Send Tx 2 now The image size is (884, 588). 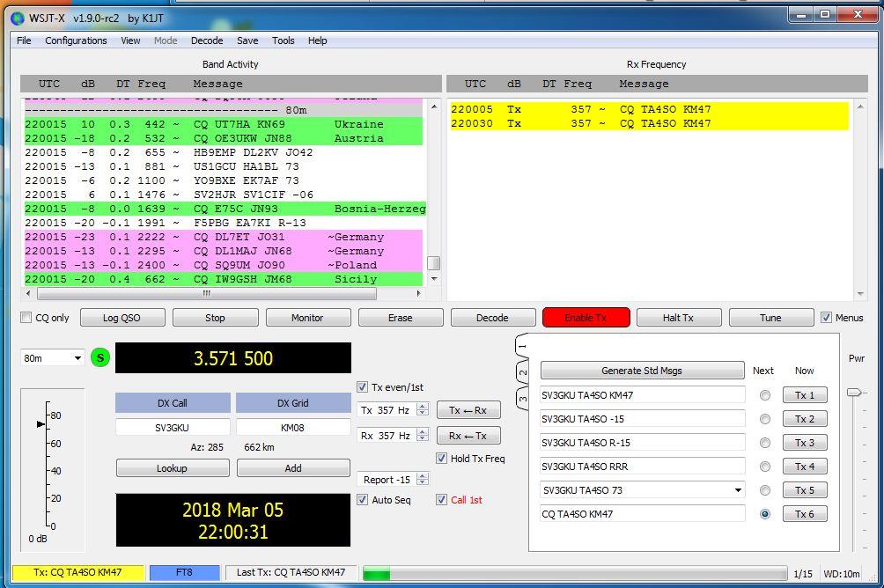click(805, 419)
